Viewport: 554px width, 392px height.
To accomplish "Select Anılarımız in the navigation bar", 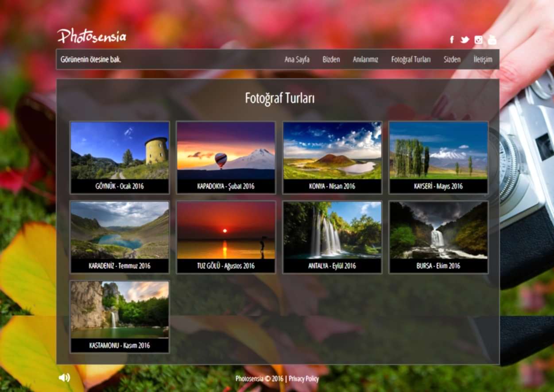I will [x=365, y=59].
